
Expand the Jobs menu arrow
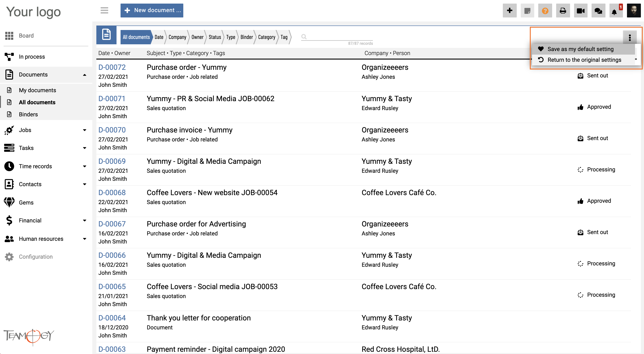point(85,130)
